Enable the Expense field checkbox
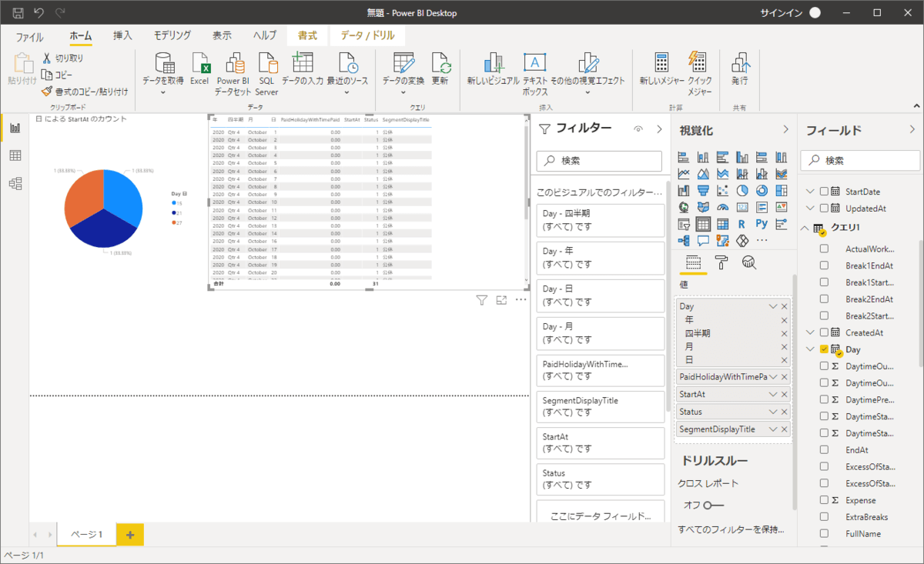The width and height of the screenshot is (924, 564). pyautogui.click(x=825, y=500)
